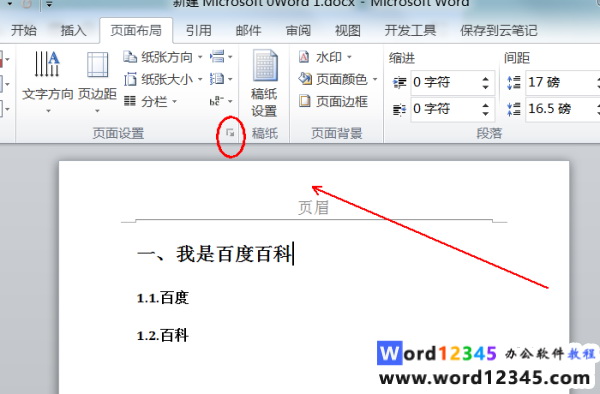Open the Page Borders (页面边框) button
The height and width of the screenshot is (394, 600).
(x=333, y=101)
